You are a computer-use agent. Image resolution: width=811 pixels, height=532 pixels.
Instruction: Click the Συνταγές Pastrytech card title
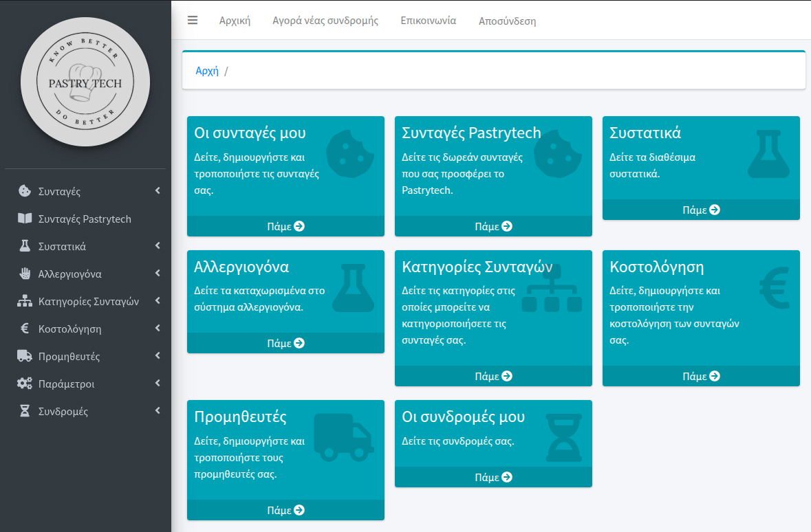coord(471,133)
